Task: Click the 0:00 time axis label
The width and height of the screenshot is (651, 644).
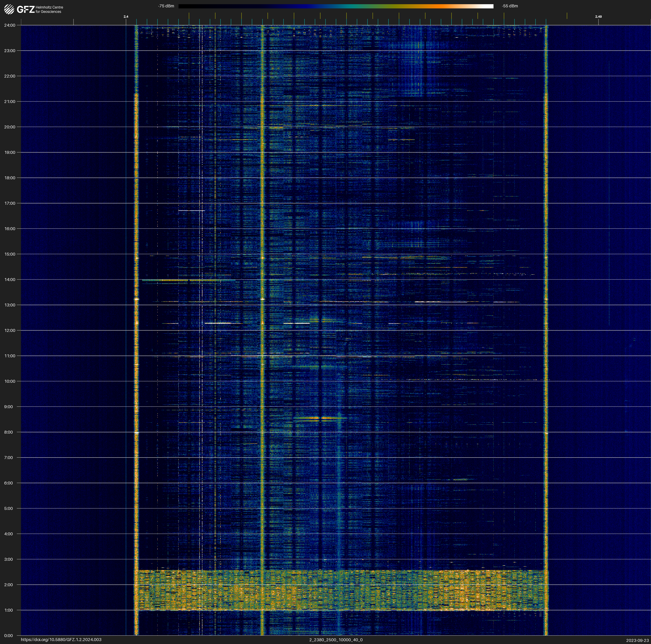Action: (9, 636)
